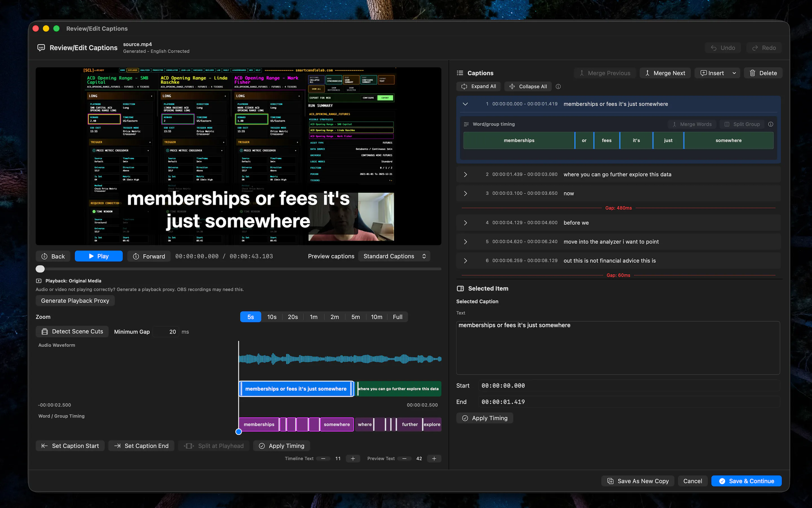The height and width of the screenshot is (508, 812).
Task: Click the playback scrubber handle
Action: pyautogui.click(x=40, y=269)
